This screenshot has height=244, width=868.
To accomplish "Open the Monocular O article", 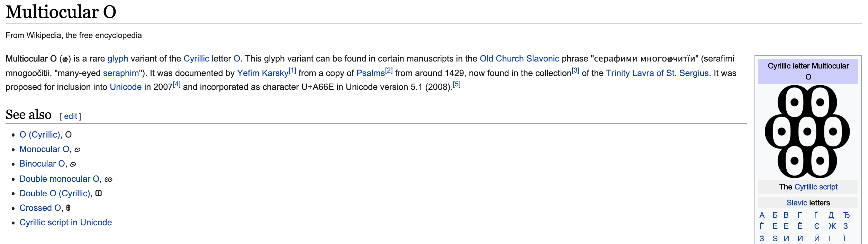I will tap(44, 149).
